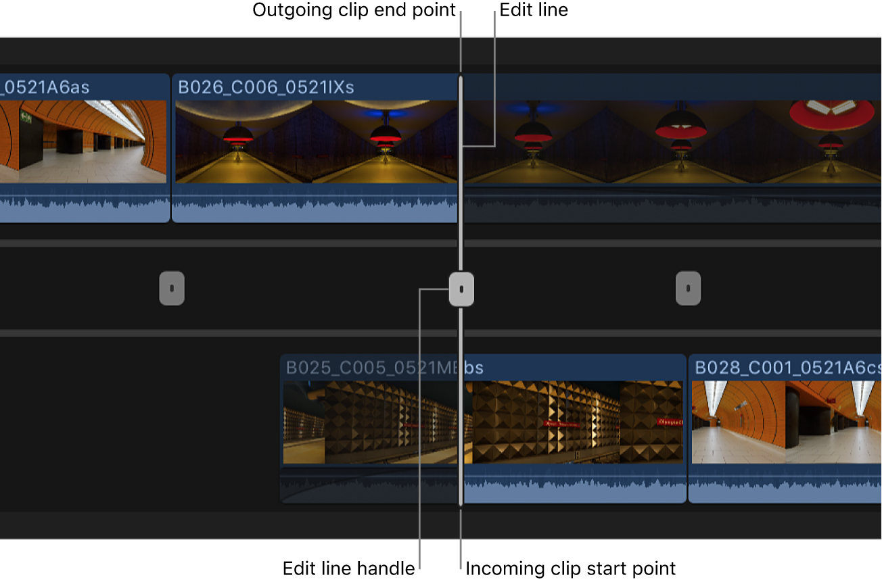
Task: Click the 'Edit line handle' label text
Action: point(348,568)
